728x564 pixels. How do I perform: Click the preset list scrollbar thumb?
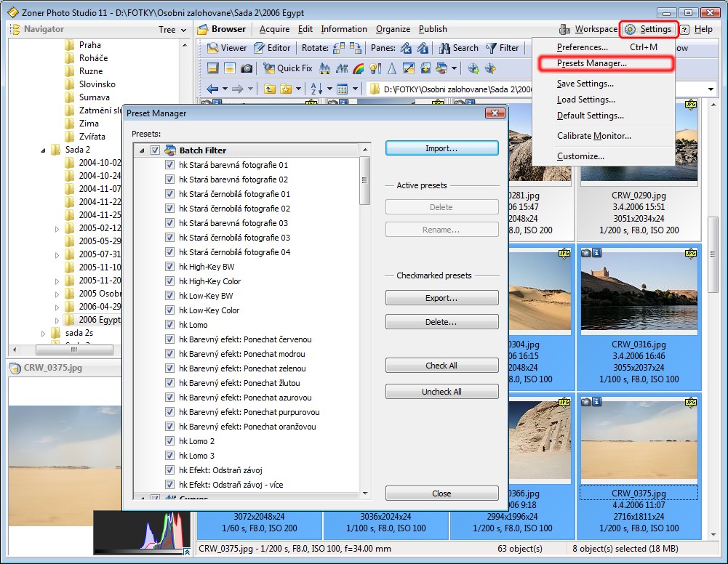click(364, 181)
